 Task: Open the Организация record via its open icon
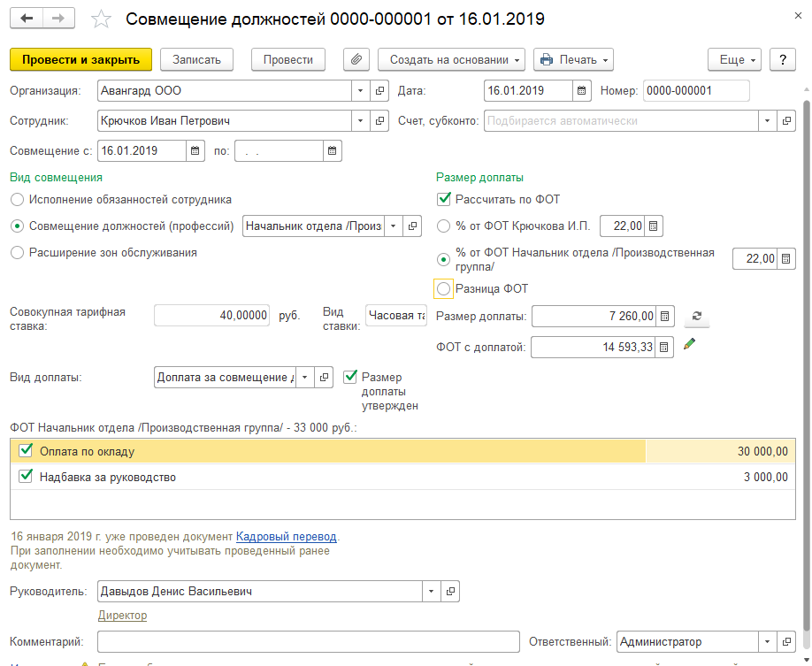(380, 90)
